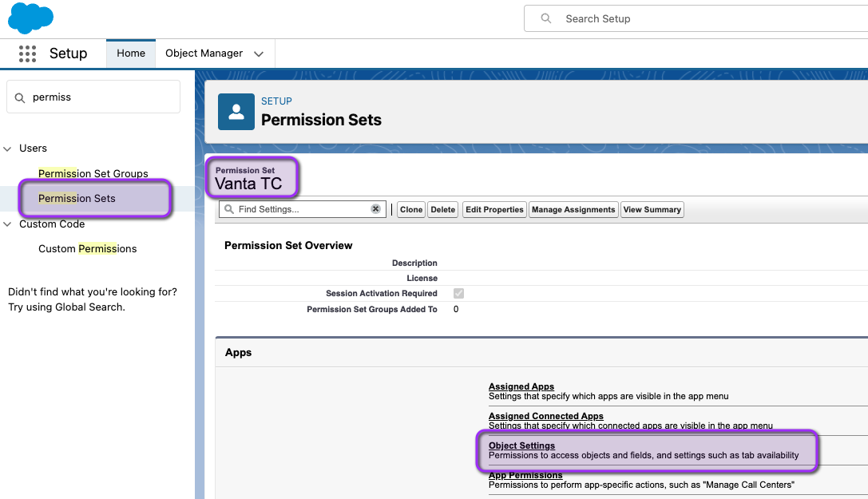Click the Permission Set Groups Added To label
868x499 pixels.
tap(372, 309)
